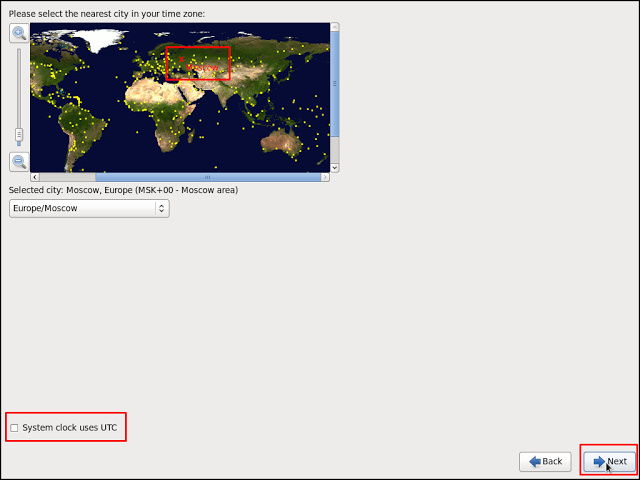
Task: Click Australia on the world map
Action: tap(285, 140)
